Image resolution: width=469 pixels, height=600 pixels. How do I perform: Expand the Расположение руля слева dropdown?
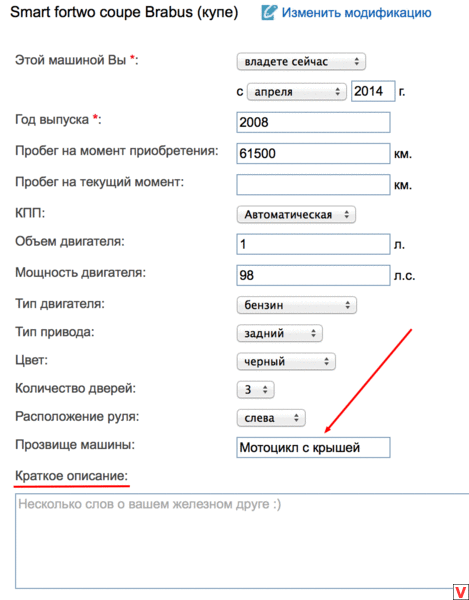tap(271, 418)
